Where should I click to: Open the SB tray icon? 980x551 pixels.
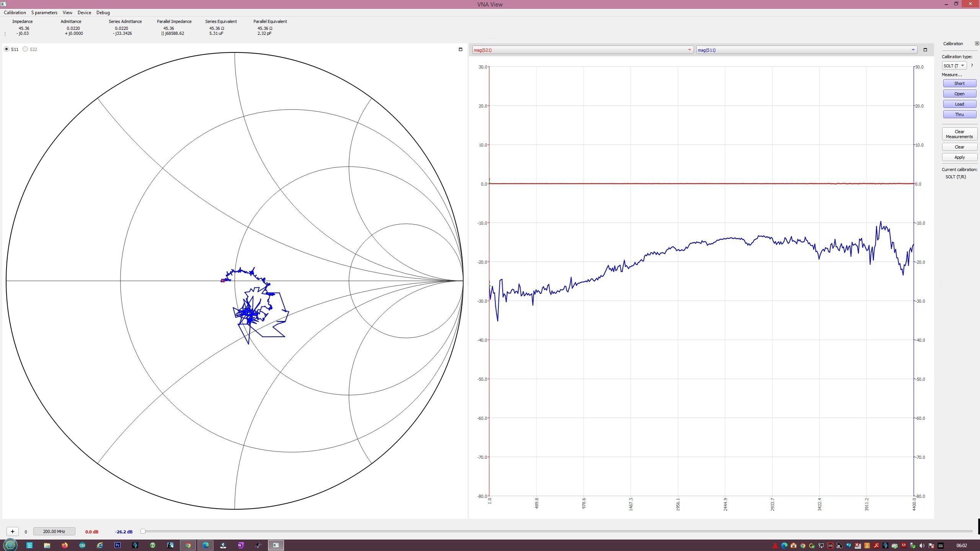(830, 546)
